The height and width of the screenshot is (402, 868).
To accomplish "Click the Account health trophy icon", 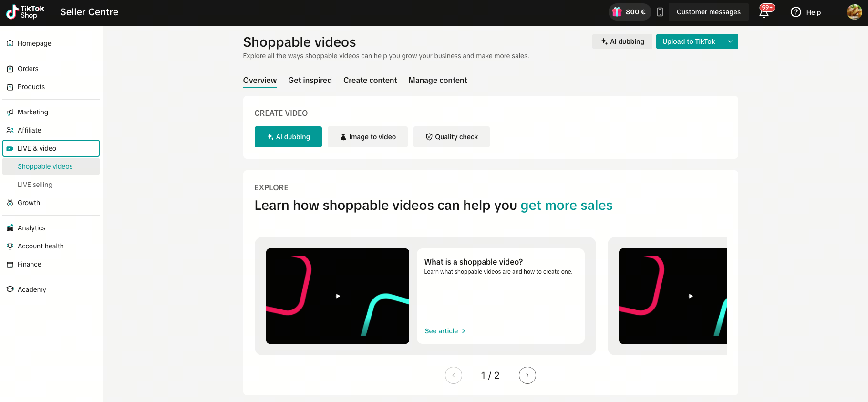I will coord(10,246).
